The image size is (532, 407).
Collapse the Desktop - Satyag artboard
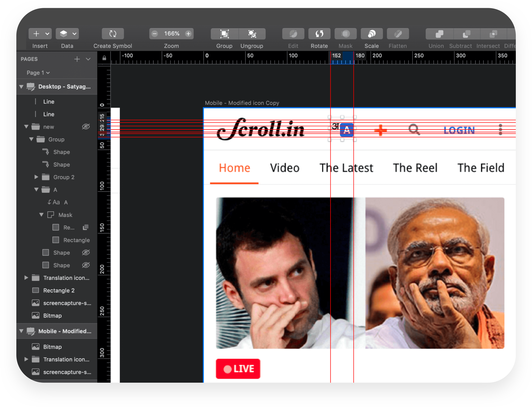[x=21, y=86]
